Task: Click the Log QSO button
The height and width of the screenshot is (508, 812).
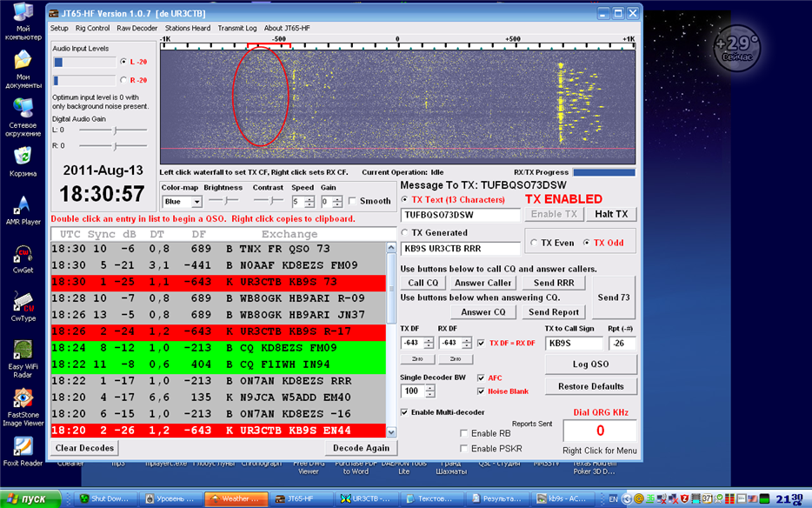Action: click(x=591, y=364)
